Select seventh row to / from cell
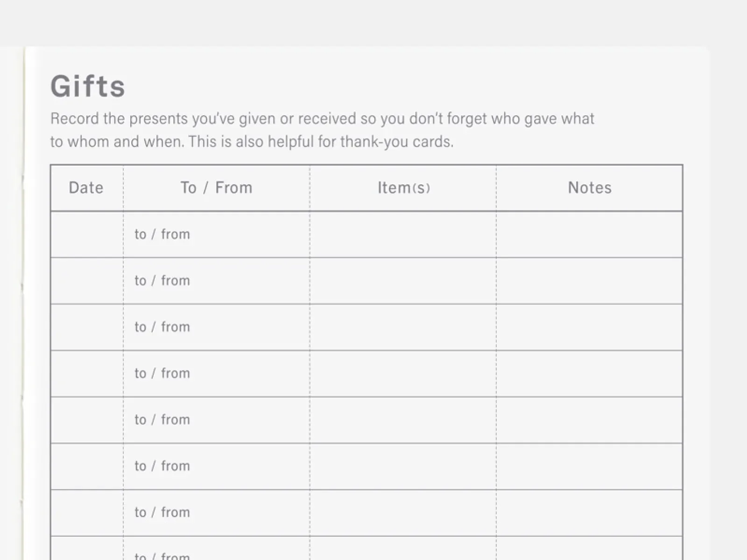The image size is (747, 560). [x=217, y=513]
